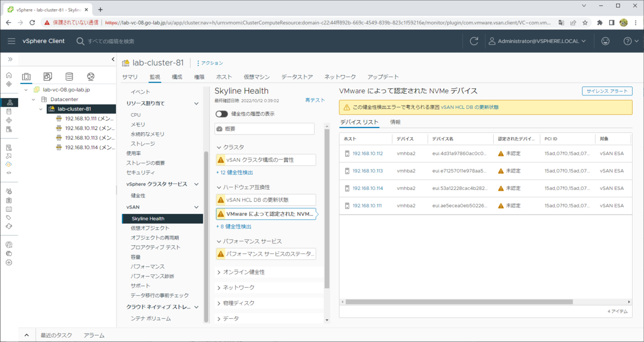Collapse the lab-vc-08.go-lab.jp tree node
Viewport: 644px width, 342px height.
pos(27,90)
